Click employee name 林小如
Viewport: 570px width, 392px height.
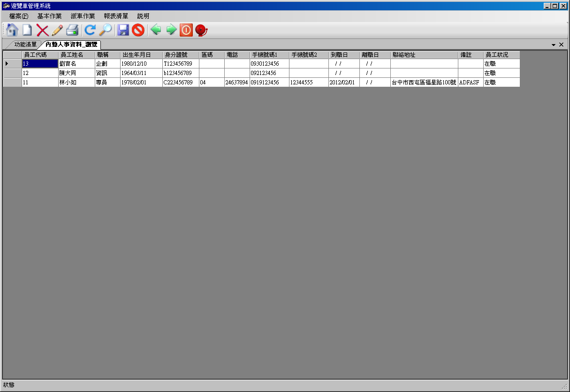pyautogui.click(x=76, y=82)
